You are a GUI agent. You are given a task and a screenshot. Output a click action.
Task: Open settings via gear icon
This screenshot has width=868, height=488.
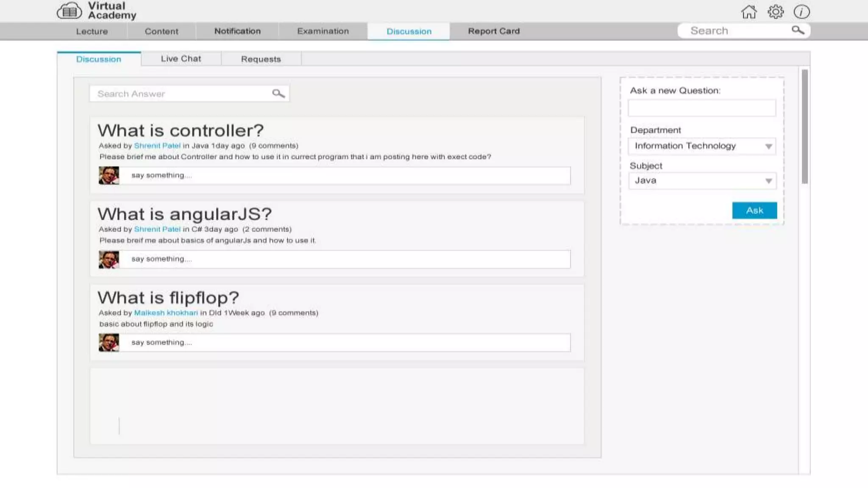click(x=775, y=11)
